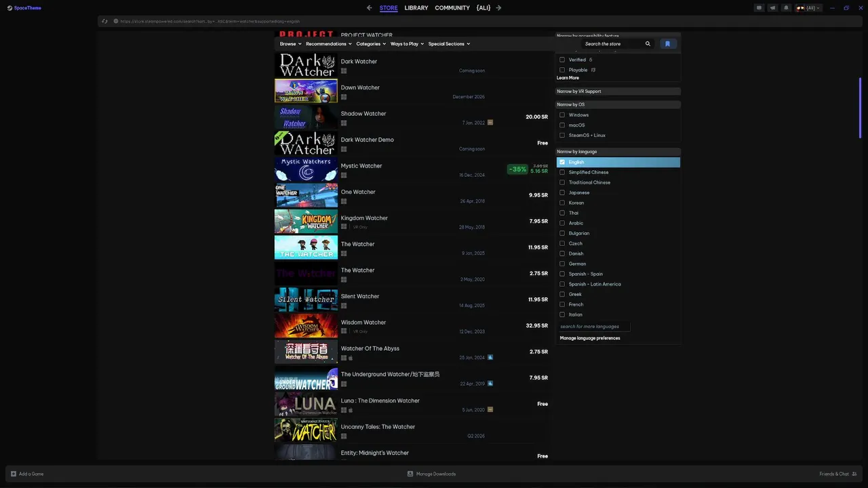This screenshot has height=488, width=868.
Task: Open Friends & Chat label
Action: [x=834, y=474]
